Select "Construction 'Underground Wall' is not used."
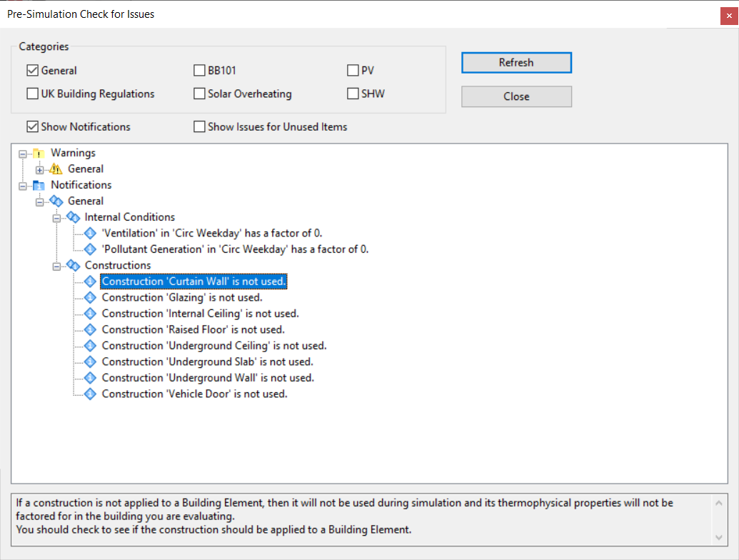The width and height of the screenshot is (739, 560). (x=208, y=378)
